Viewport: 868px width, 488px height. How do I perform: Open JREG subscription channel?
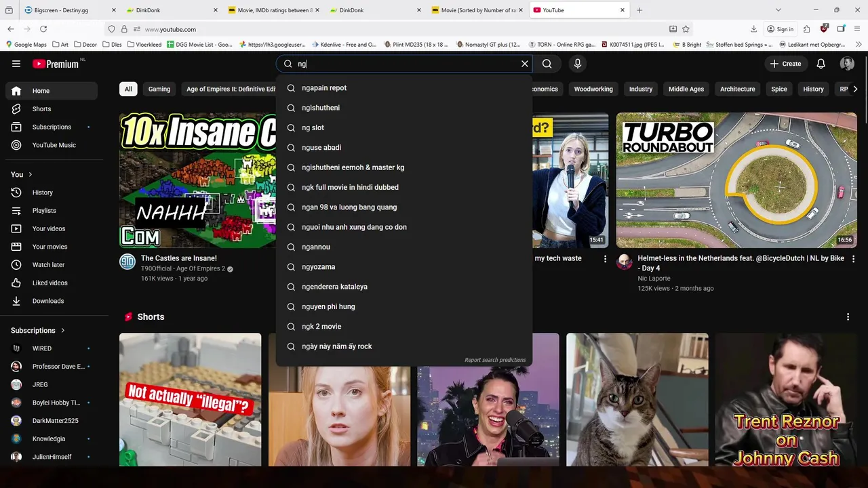(x=52, y=384)
